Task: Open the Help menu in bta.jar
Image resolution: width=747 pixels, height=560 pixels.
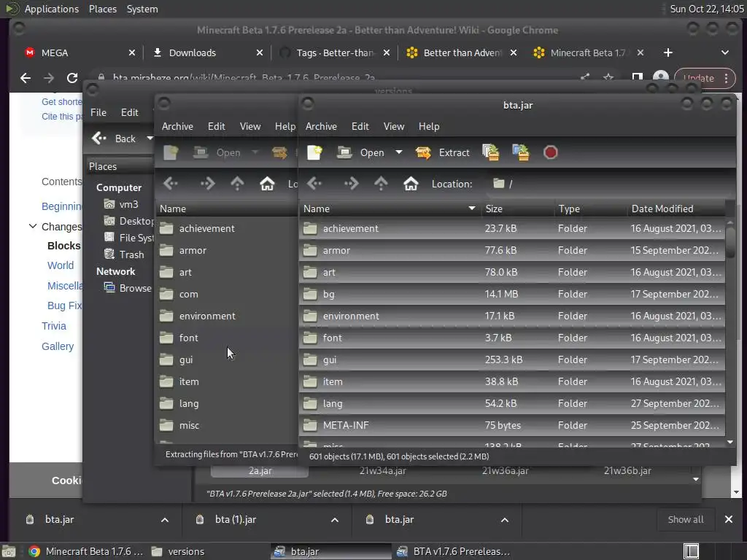Action: [x=429, y=126]
